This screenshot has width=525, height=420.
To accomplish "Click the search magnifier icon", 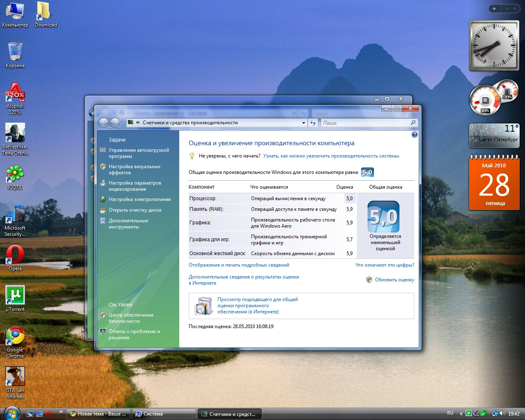I will pos(413,123).
